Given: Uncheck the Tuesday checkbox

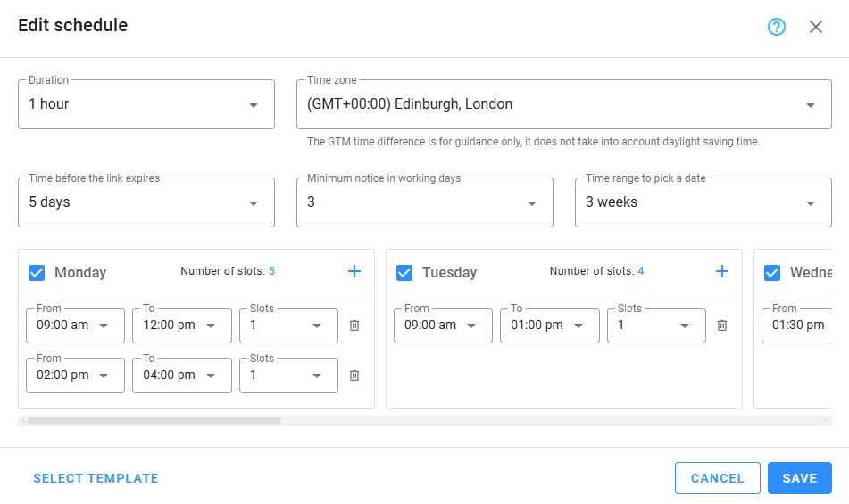Looking at the screenshot, I should 404,272.
